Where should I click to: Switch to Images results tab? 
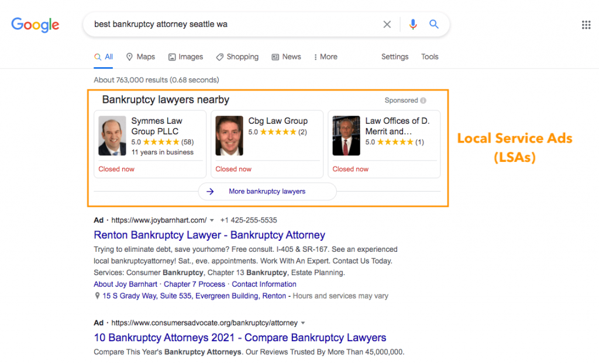[x=185, y=57]
